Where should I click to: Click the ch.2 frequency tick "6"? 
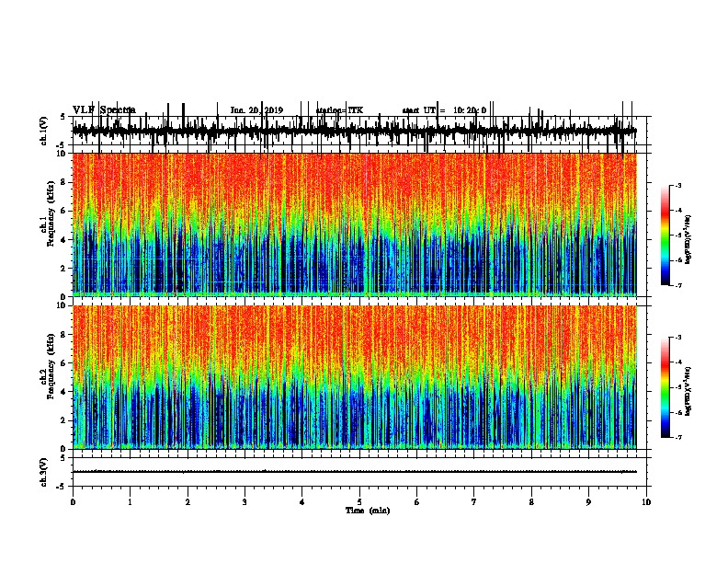[64, 363]
